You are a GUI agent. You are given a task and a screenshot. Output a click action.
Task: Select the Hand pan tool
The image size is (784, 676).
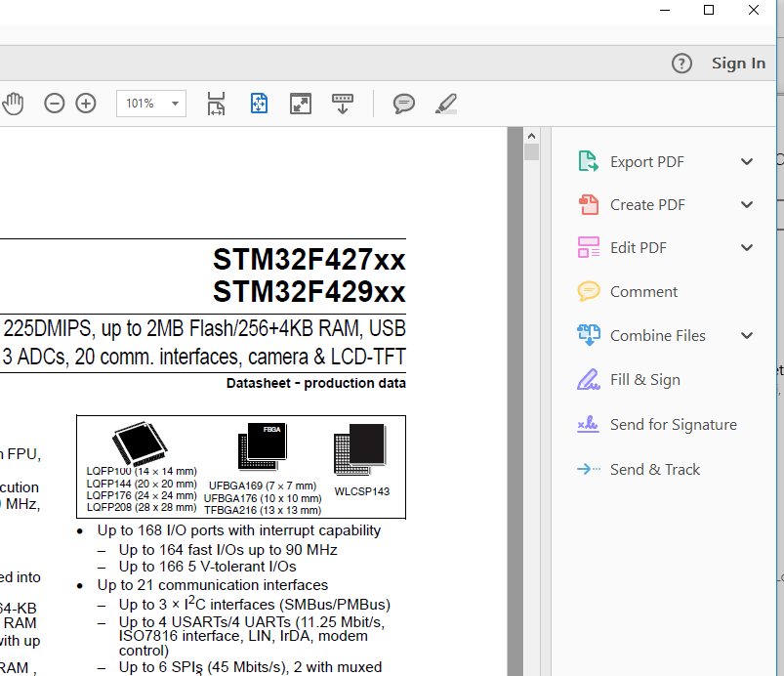pos(13,105)
